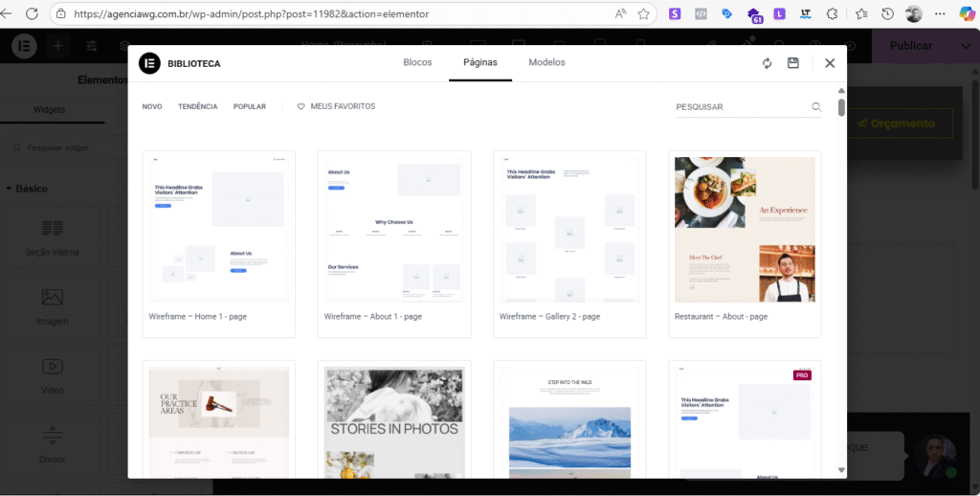Close the Biblioteca modal
Image resolution: width=980 pixels, height=496 pixels.
(830, 63)
